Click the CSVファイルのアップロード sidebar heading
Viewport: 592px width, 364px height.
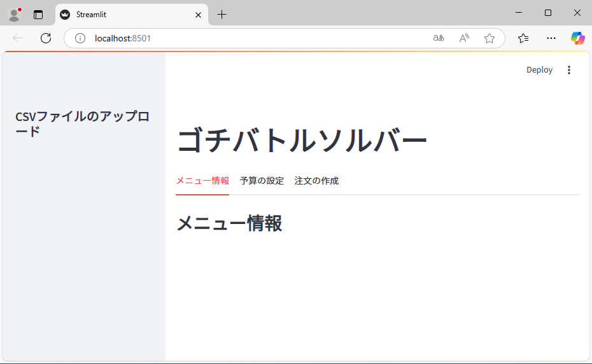pyautogui.click(x=82, y=124)
